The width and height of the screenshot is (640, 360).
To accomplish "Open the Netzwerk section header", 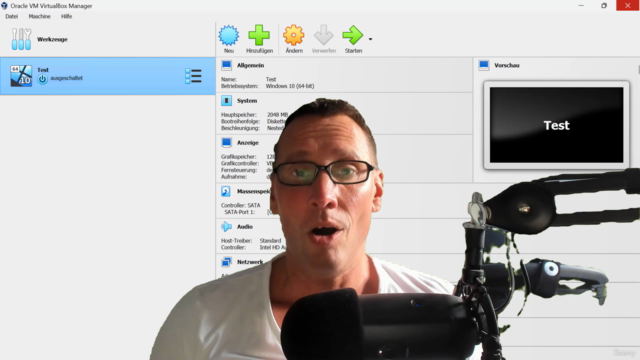I will (250, 262).
